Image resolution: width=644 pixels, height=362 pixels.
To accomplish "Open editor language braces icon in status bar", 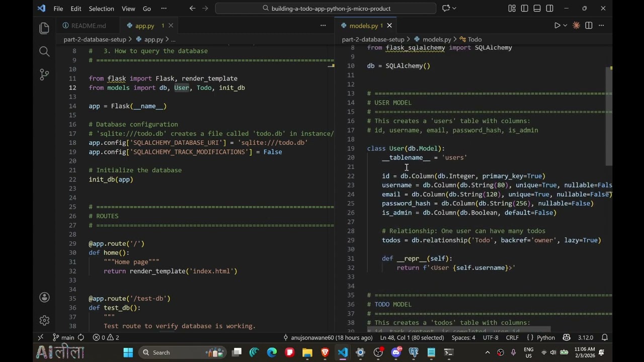I will [530, 337].
